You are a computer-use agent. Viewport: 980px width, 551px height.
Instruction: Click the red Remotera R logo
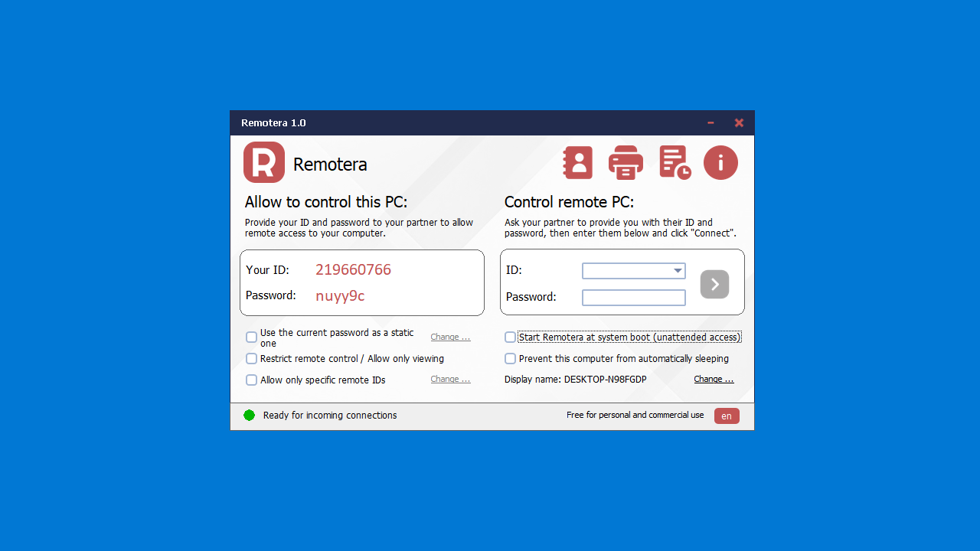[x=264, y=162]
